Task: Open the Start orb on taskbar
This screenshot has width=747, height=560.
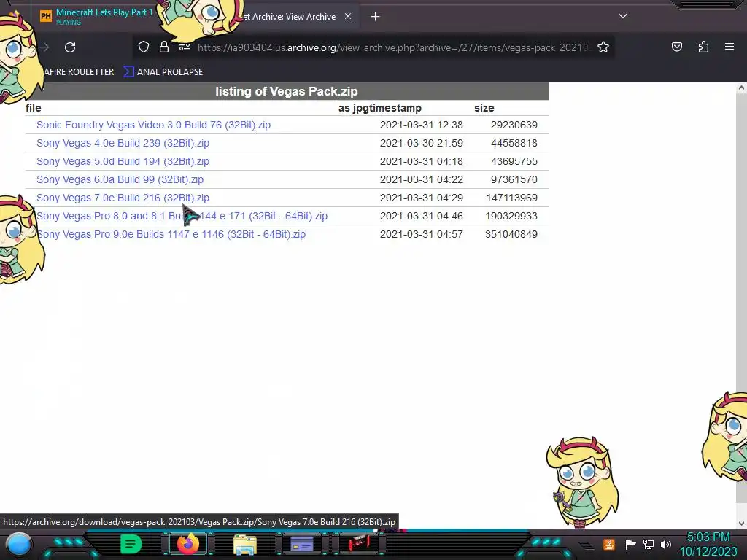Action: (19, 544)
